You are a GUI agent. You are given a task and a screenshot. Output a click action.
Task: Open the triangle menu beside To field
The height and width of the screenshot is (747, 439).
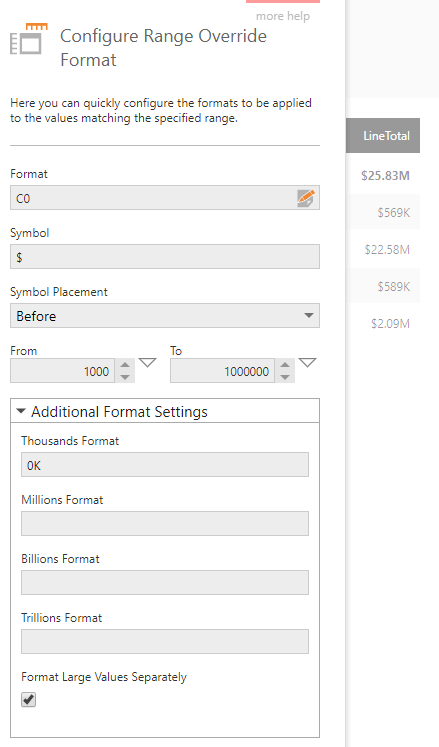pos(307,363)
